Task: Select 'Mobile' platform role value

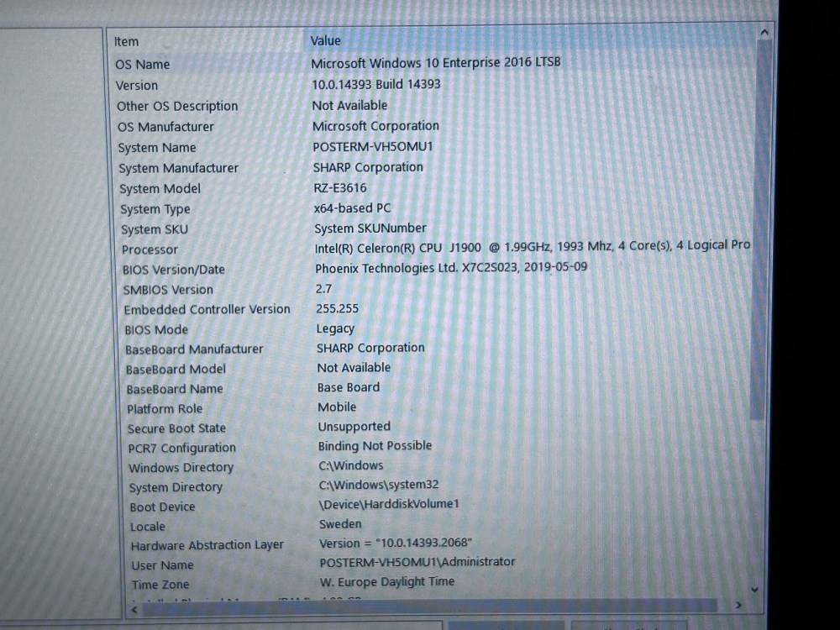Action: [337, 407]
